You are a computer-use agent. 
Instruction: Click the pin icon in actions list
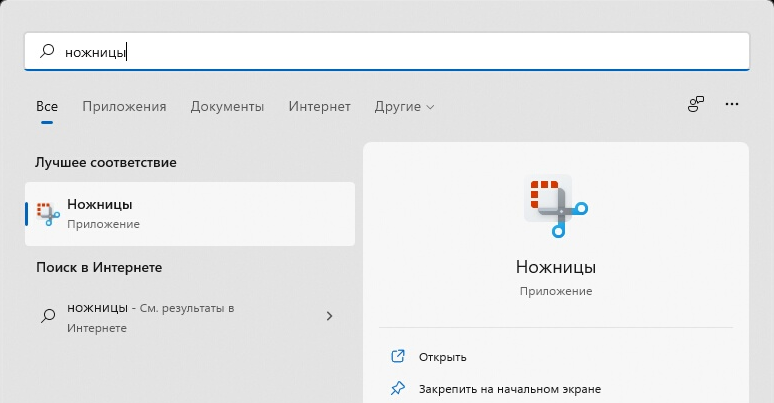click(x=398, y=388)
